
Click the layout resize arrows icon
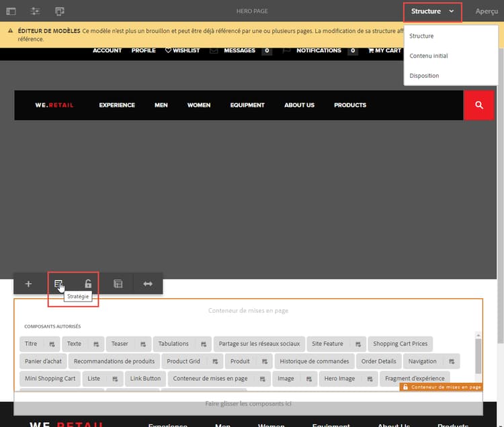coord(148,284)
